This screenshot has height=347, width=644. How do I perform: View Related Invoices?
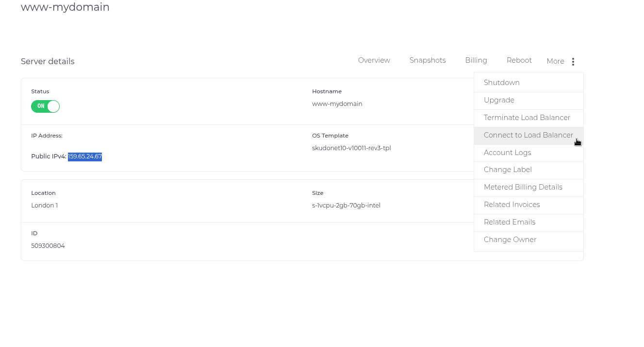click(512, 205)
